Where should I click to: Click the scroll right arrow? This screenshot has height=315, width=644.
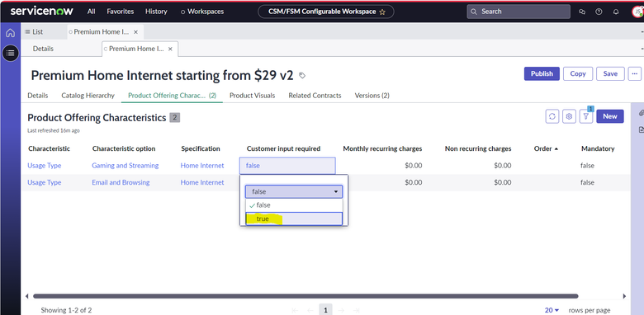[624, 296]
